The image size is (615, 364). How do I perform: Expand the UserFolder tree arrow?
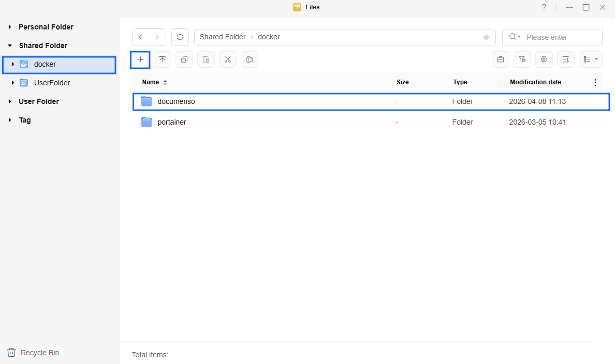(13, 83)
